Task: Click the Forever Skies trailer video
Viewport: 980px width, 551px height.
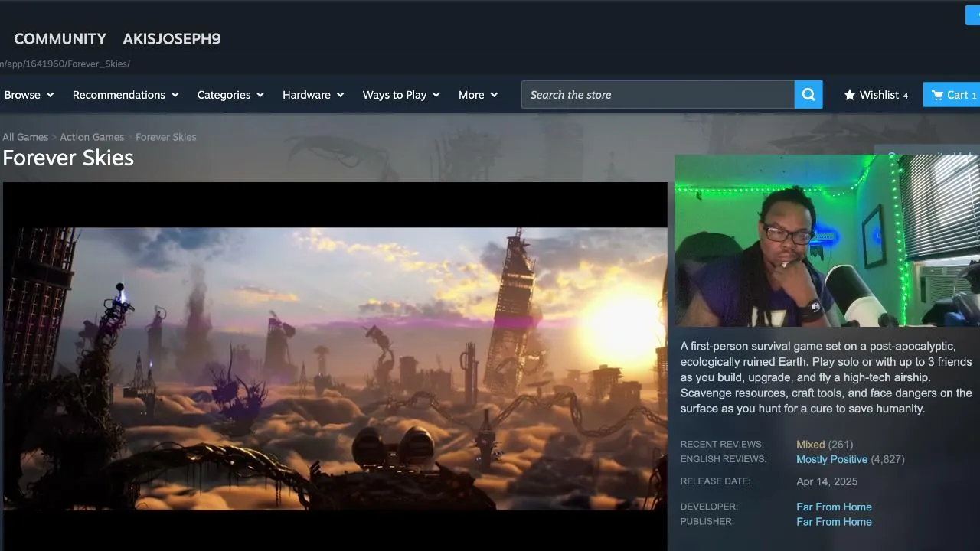Action: 335,367
